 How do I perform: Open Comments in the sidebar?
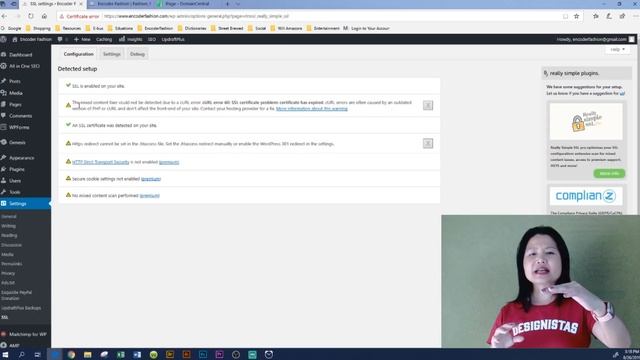tap(20, 116)
